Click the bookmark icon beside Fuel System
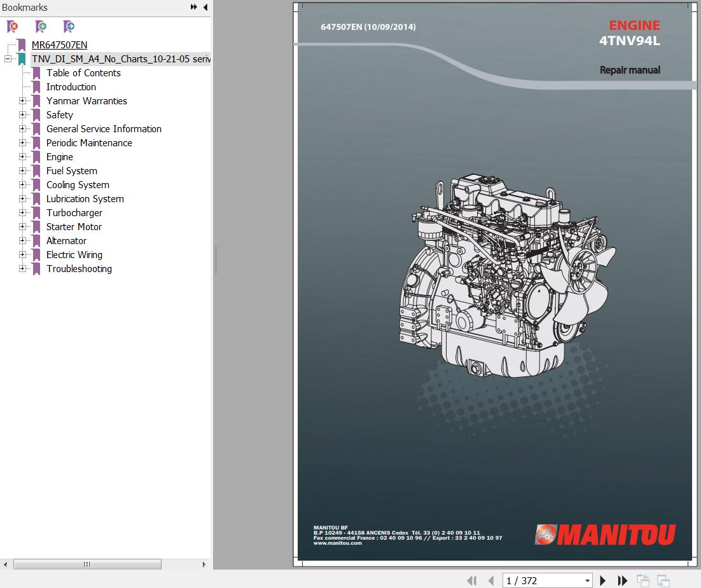This screenshot has width=701, height=588. [x=37, y=171]
